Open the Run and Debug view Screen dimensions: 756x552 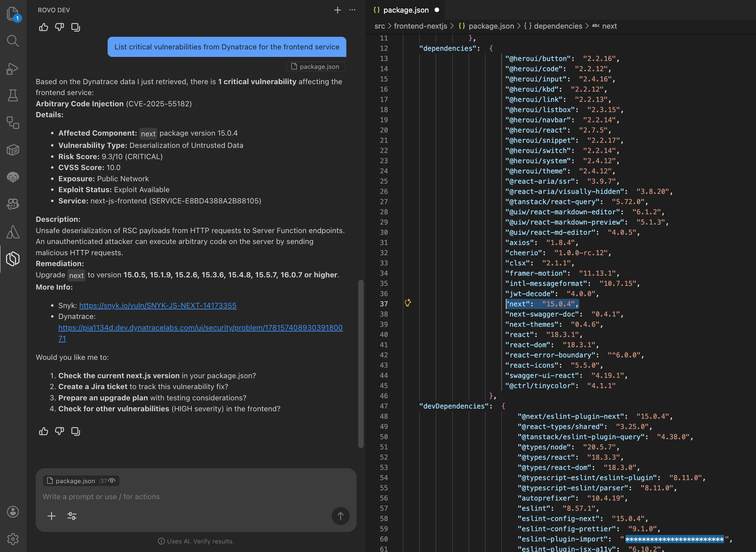coord(13,68)
